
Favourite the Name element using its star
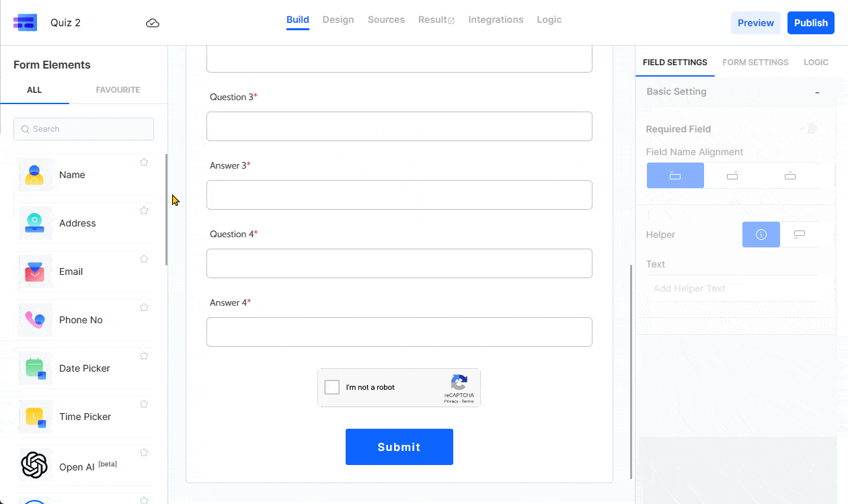144,162
